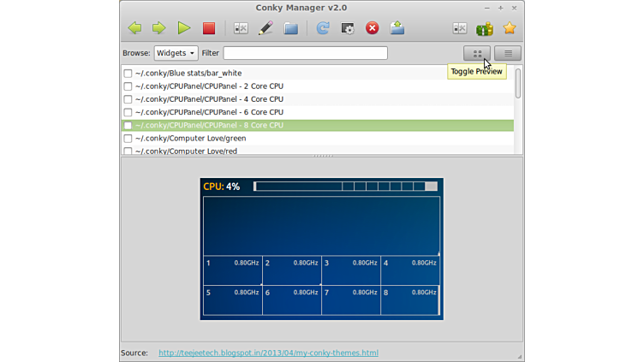The height and width of the screenshot is (362, 644).
Task: Switch to list view button
Action: (x=508, y=53)
